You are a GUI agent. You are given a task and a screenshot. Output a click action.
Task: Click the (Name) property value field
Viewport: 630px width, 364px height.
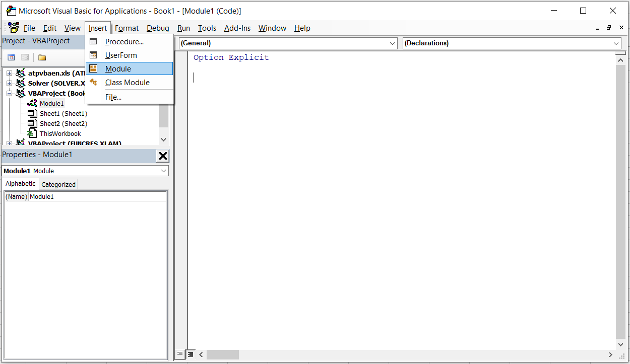tap(97, 197)
